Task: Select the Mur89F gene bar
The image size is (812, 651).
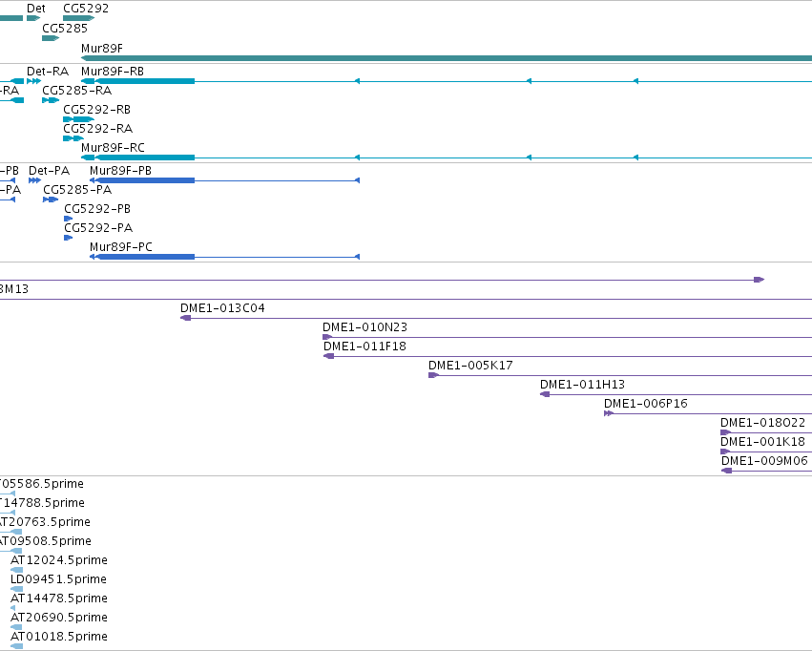Action: tap(447, 58)
